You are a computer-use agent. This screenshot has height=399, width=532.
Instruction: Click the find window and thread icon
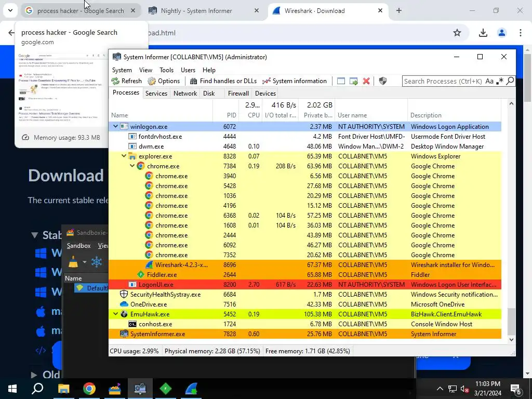(353, 81)
